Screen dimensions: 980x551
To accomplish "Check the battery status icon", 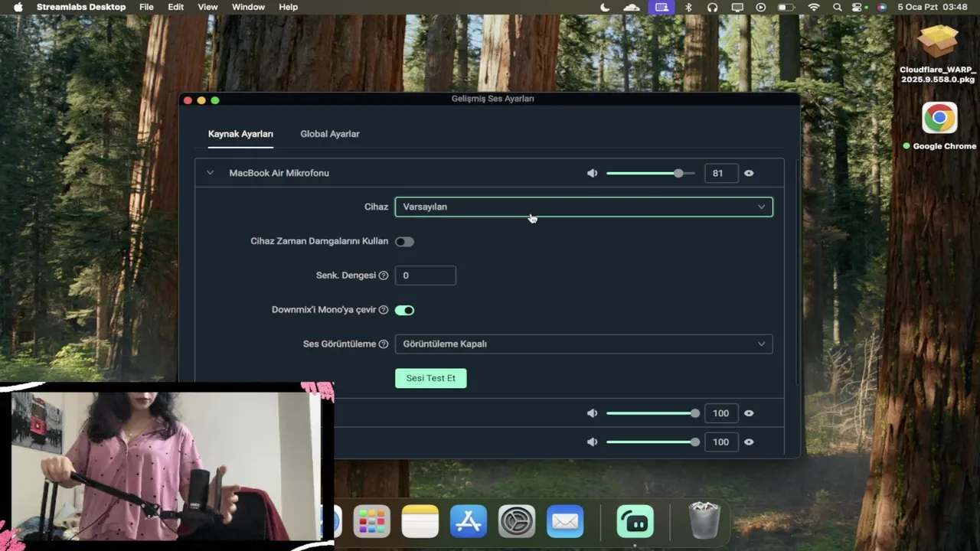I will (x=786, y=7).
